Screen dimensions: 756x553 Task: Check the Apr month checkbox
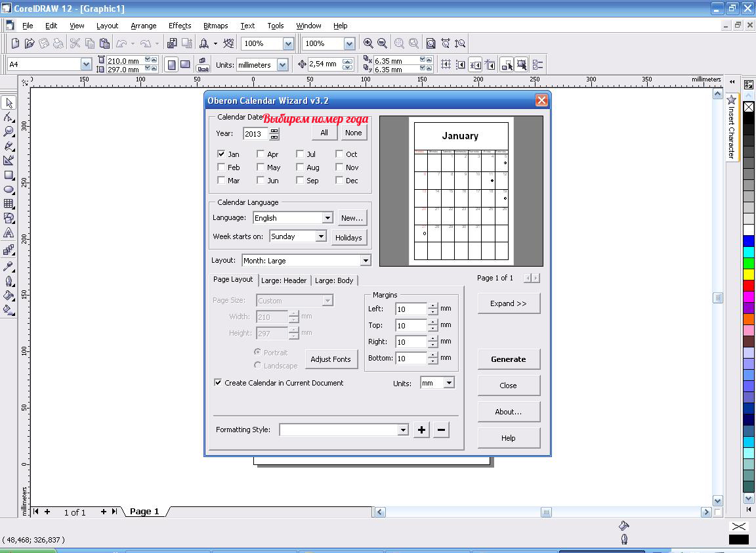(x=261, y=154)
